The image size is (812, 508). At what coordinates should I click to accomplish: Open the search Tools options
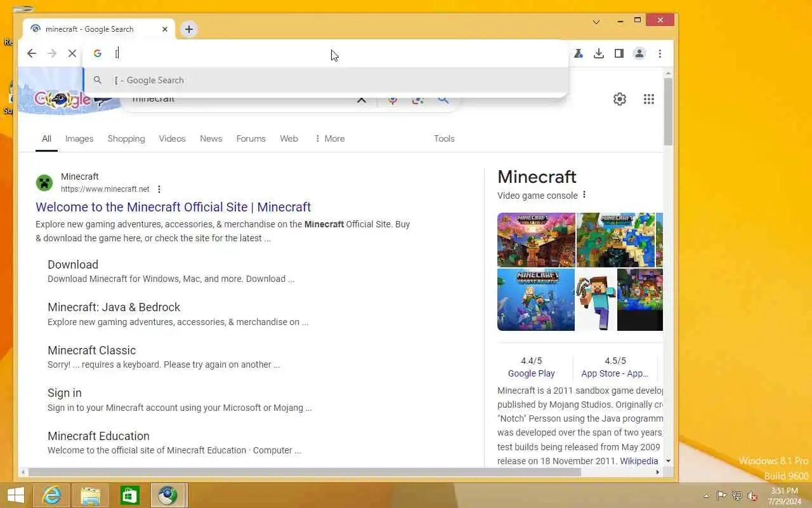(x=444, y=138)
